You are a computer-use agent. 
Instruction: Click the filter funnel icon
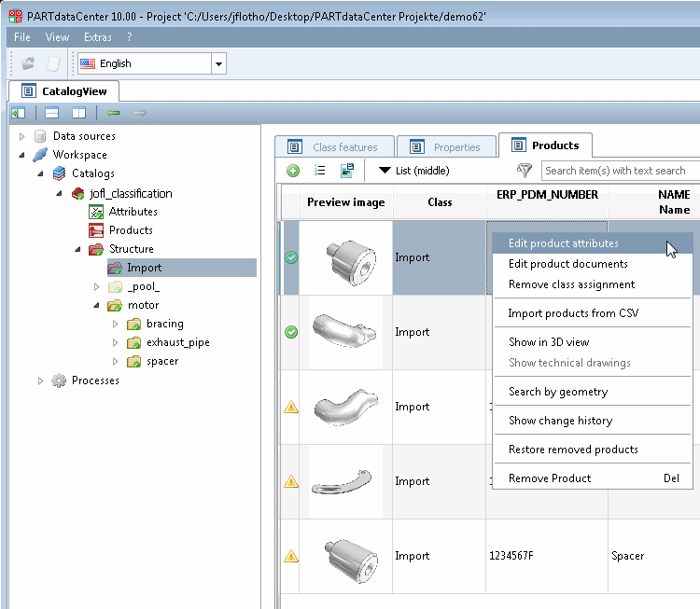pyautogui.click(x=525, y=170)
